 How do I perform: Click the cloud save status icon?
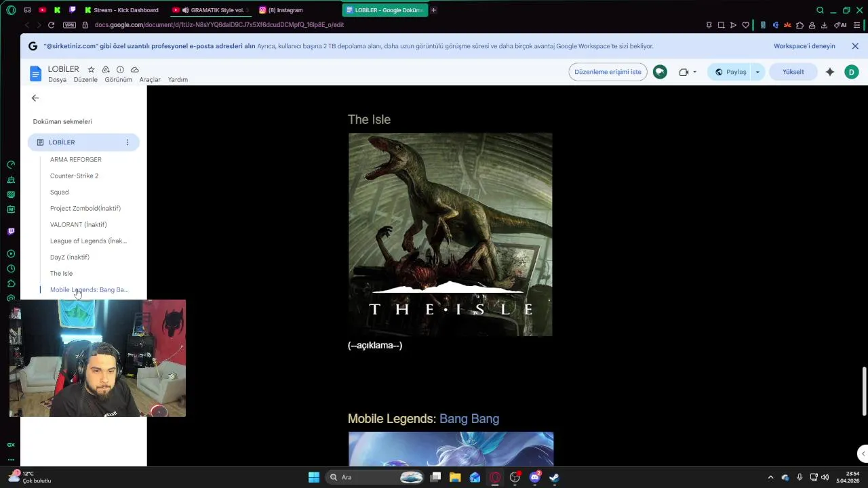tap(134, 70)
